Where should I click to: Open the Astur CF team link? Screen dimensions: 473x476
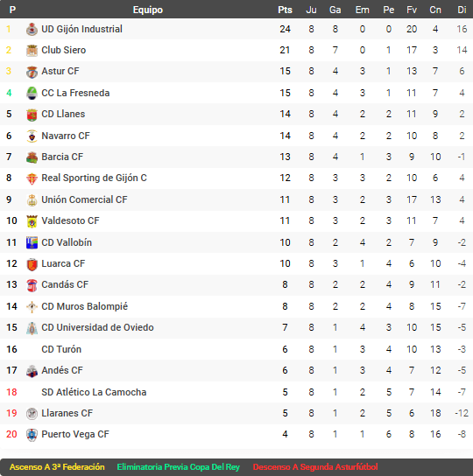point(60,71)
